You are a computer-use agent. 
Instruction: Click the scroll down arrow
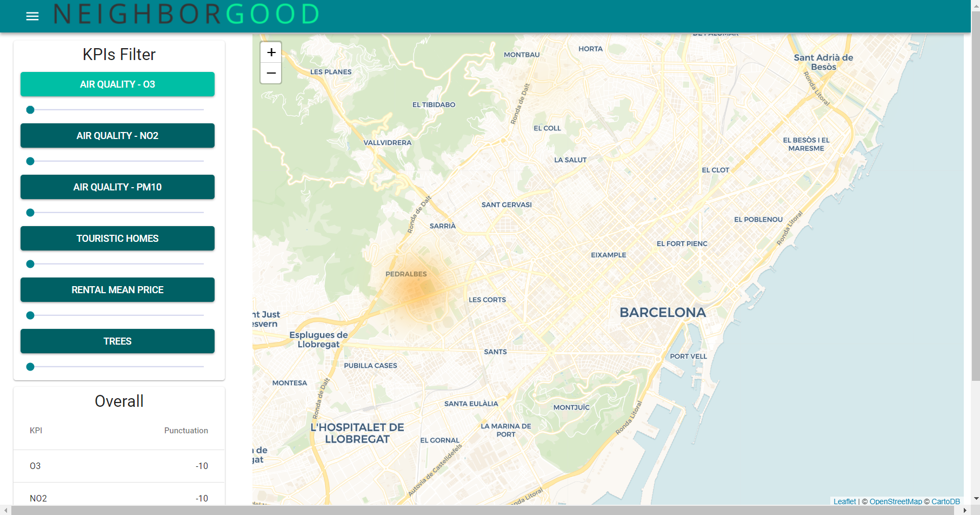[x=976, y=498]
